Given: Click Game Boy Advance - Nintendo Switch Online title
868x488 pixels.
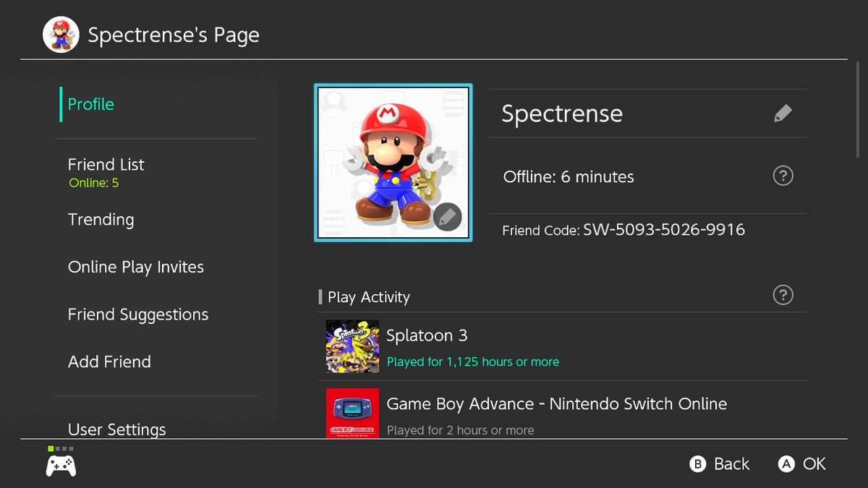Looking at the screenshot, I should coord(557,403).
